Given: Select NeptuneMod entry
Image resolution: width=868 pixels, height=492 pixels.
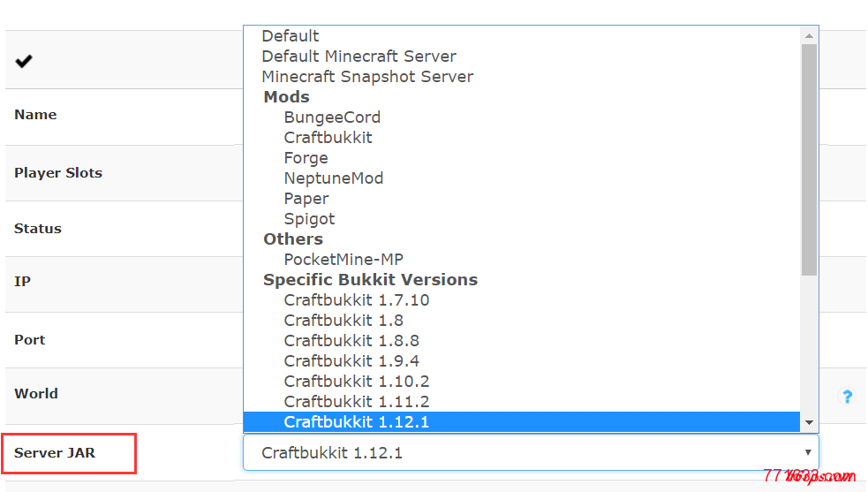Looking at the screenshot, I should (x=333, y=178).
